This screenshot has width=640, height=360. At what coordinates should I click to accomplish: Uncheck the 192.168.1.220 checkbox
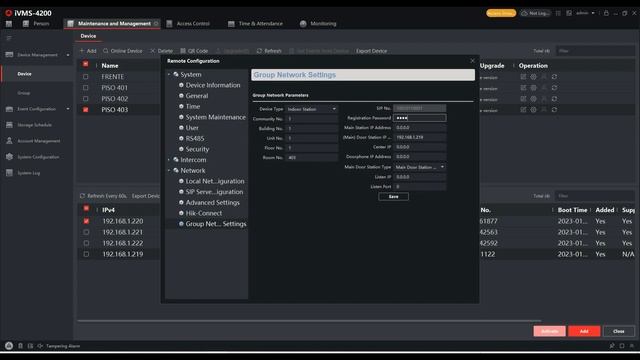point(86,221)
